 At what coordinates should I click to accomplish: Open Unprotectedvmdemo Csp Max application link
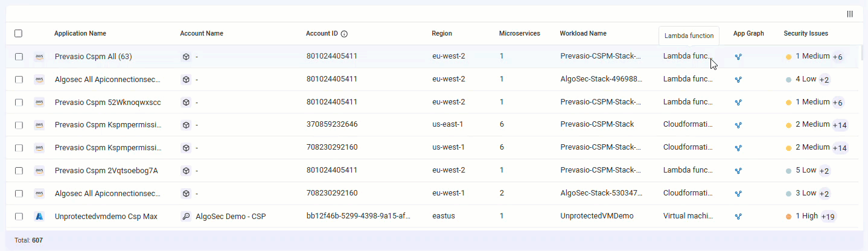[106, 216]
